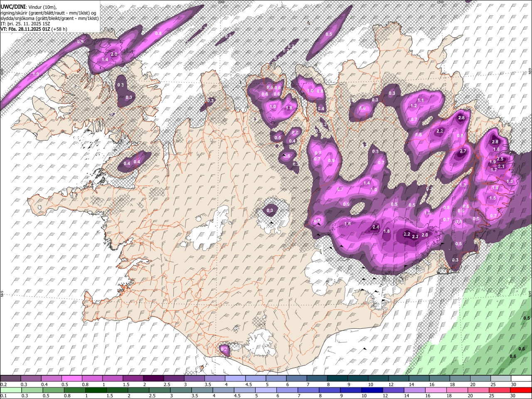The height and width of the screenshot is (399, 532).
Task: Click the 'UWC/DINI' title in the header
Action: click(x=12, y=6)
